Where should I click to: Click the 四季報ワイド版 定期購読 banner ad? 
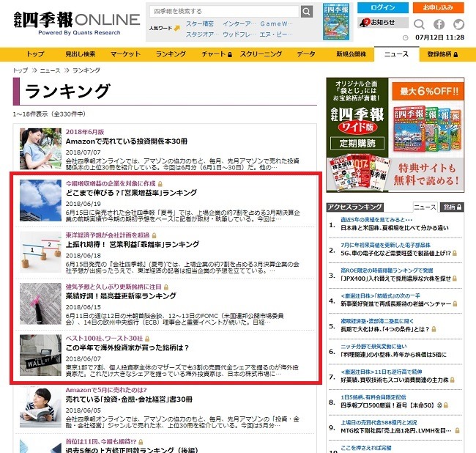(x=395, y=135)
